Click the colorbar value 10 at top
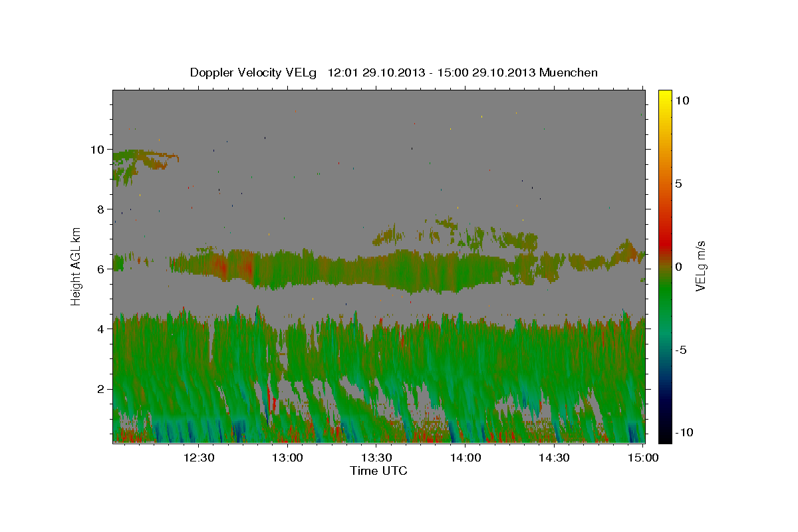 (x=682, y=100)
